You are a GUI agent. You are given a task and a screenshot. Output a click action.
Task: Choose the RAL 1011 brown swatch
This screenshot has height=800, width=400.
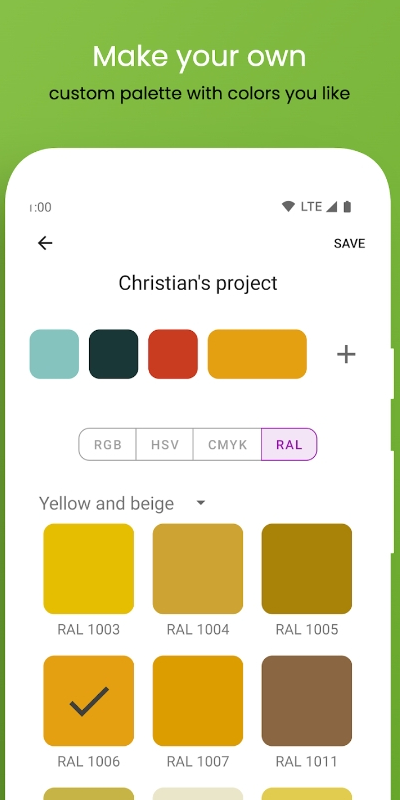click(307, 701)
